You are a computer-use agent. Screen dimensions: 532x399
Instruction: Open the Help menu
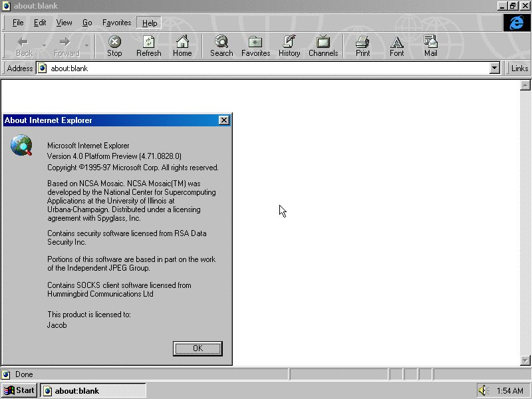[x=149, y=23]
